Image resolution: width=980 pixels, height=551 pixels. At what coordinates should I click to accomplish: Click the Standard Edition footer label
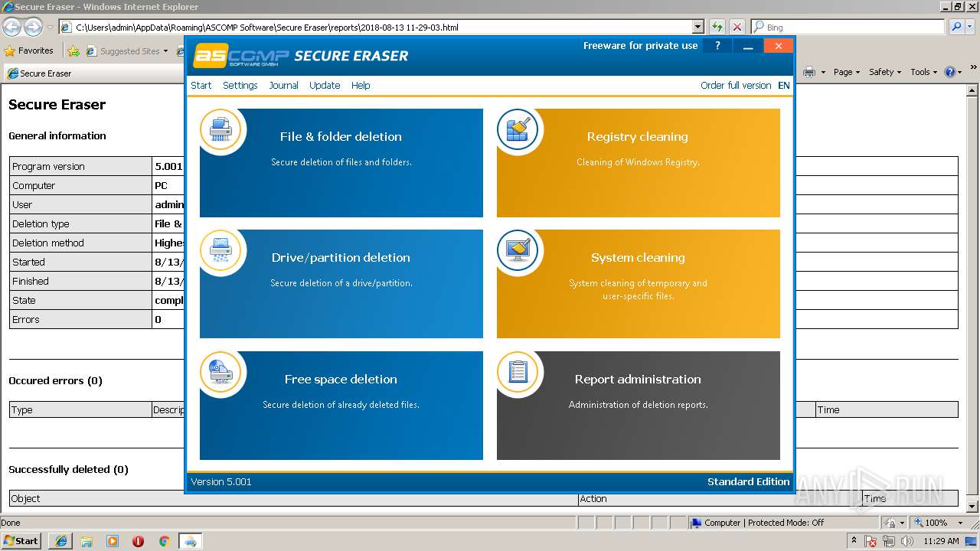pyautogui.click(x=748, y=481)
